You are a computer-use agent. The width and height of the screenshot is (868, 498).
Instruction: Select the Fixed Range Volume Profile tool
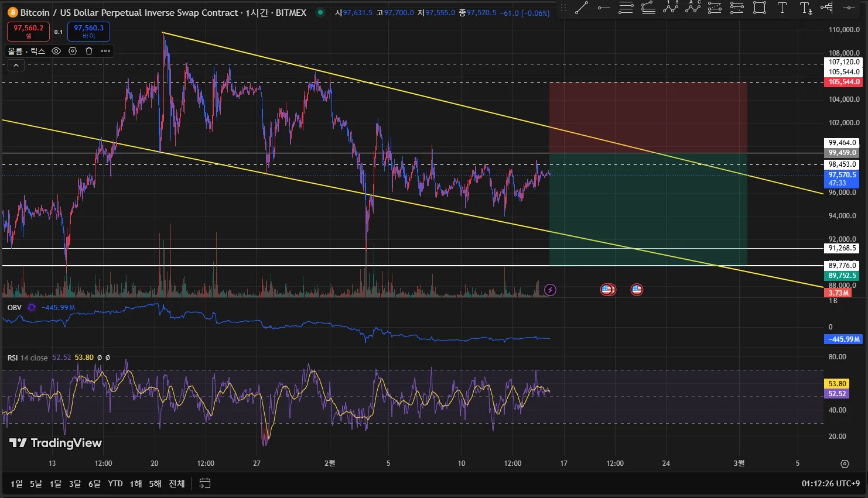[827, 8]
